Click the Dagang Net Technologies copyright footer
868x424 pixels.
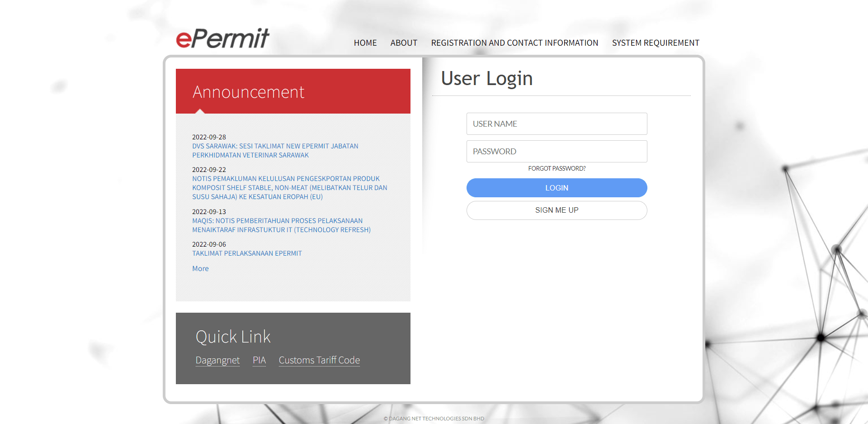(x=434, y=419)
